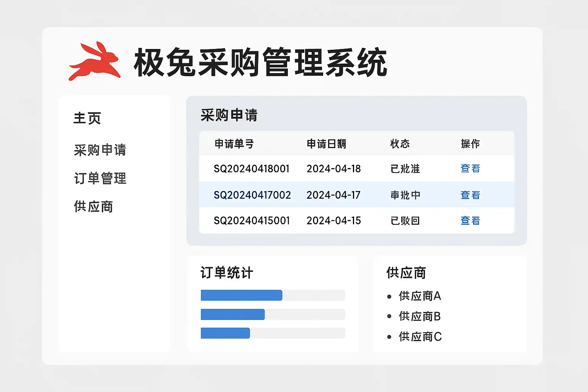
Task: Click the 订单统计 card heading
Action: pyautogui.click(x=227, y=273)
